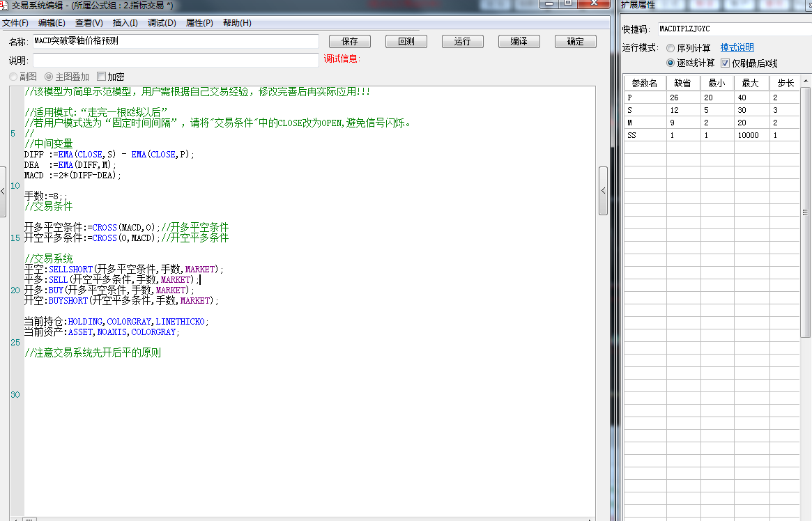The width and height of the screenshot is (812, 521).
Task: Select parameter name cell M
Action: 645,123
